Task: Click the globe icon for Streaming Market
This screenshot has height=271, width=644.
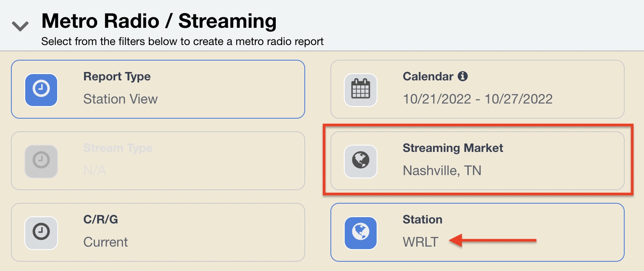Action: coord(361,161)
